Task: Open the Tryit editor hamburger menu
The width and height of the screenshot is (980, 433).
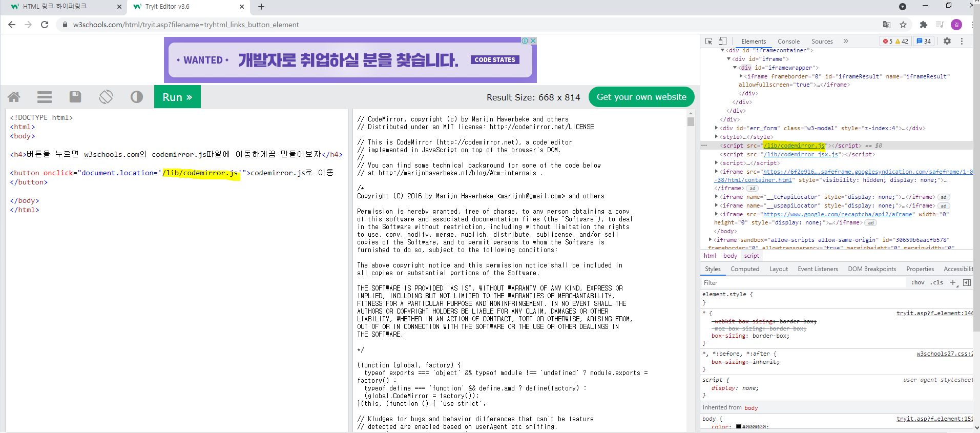Action: [45, 97]
